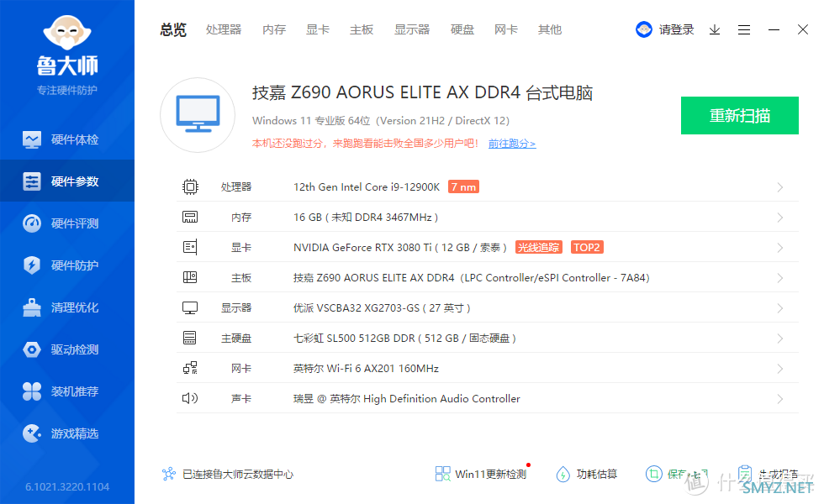Click the processor chip icon
824x504 pixels.
[x=190, y=186]
